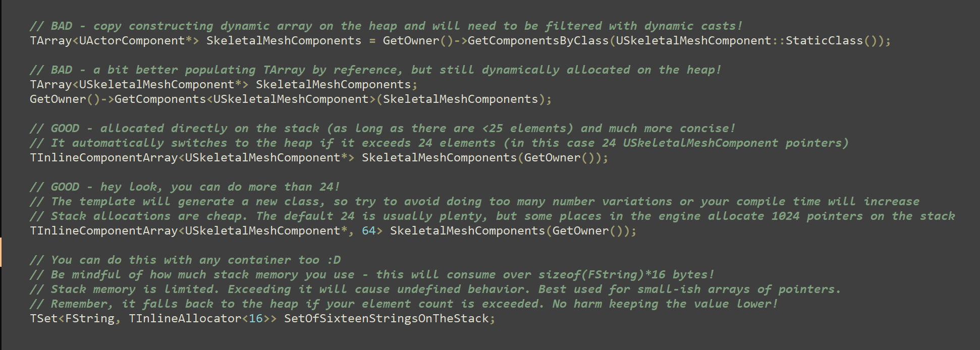Viewport: 980px width, 350px height.
Task: Click the comment about exceeding 24 elements
Action: [x=439, y=143]
